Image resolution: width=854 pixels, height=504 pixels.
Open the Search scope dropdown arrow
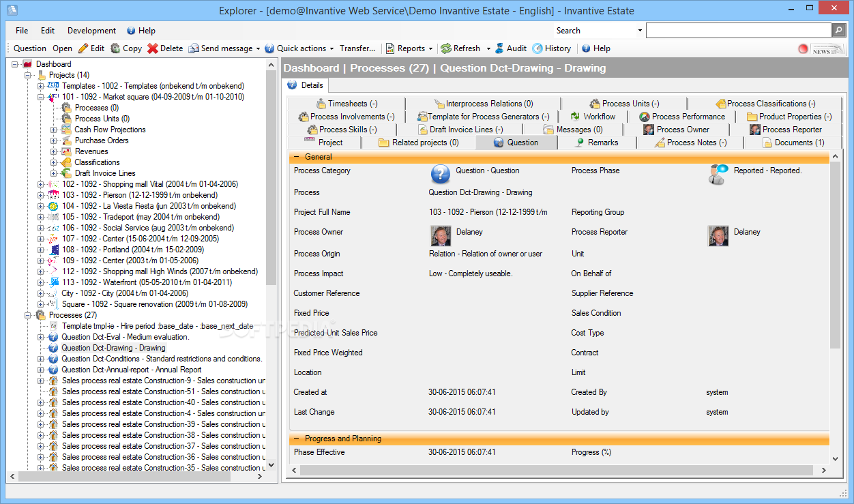point(640,31)
